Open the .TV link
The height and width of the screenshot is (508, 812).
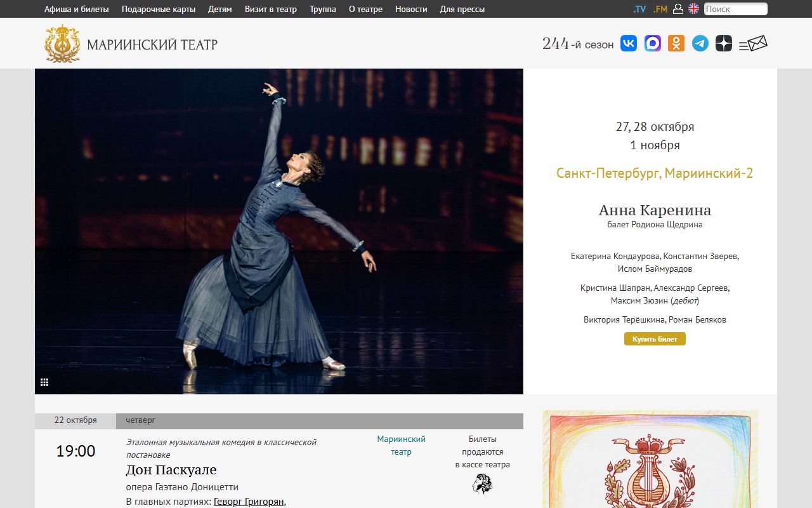point(639,9)
